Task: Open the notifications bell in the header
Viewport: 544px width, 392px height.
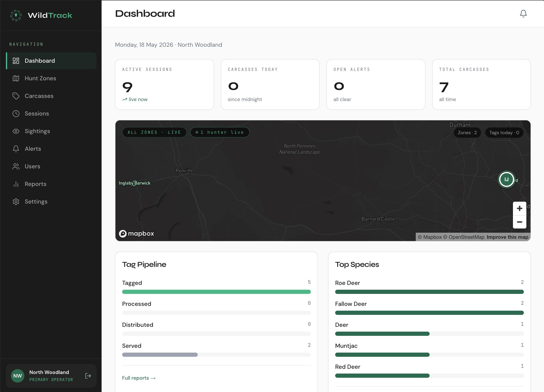Action: click(523, 13)
